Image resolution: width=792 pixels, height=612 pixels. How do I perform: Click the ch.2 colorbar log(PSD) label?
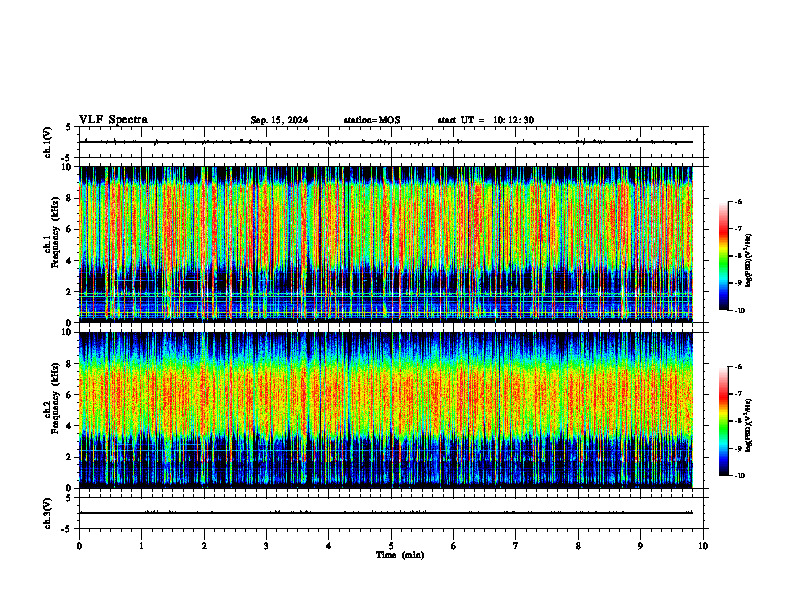point(749,426)
